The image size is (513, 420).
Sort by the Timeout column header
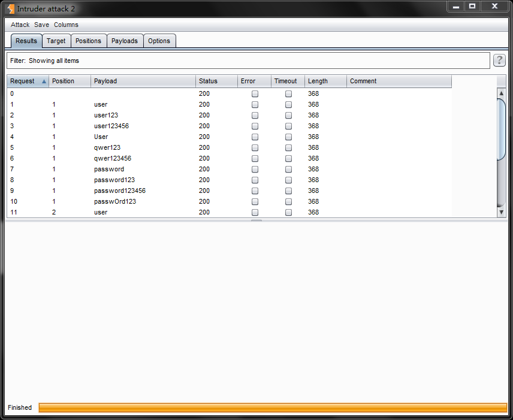[288, 81]
